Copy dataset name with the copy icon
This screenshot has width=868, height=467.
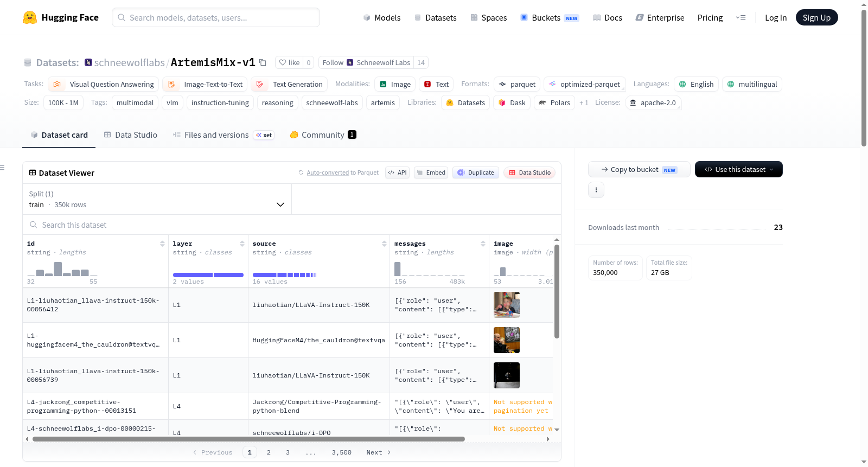coord(263,62)
